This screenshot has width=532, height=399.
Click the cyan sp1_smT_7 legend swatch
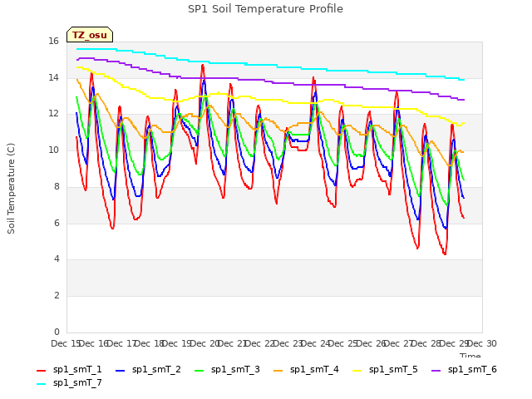click(x=41, y=384)
